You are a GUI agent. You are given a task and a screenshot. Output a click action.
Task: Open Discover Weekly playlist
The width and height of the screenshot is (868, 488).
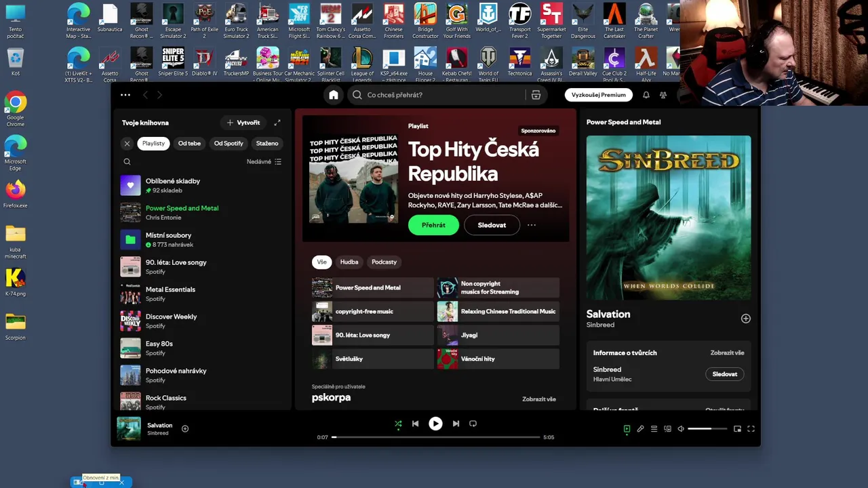click(202, 321)
